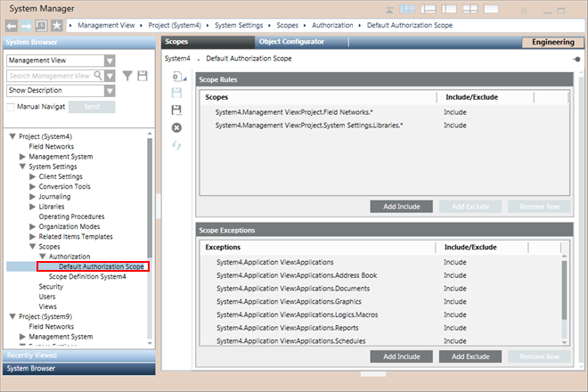Expand the Client Settings tree node
The height and width of the screenshot is (392, 588).
point(34,176)
